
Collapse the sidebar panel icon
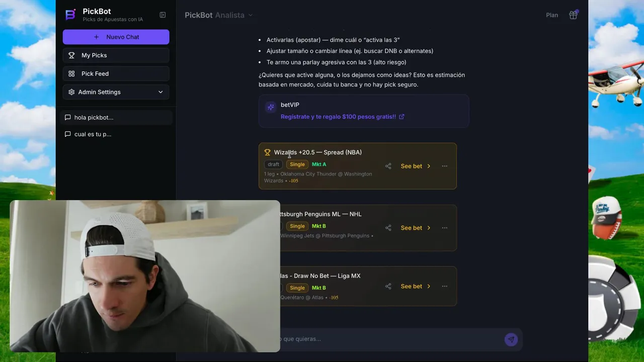163,15
